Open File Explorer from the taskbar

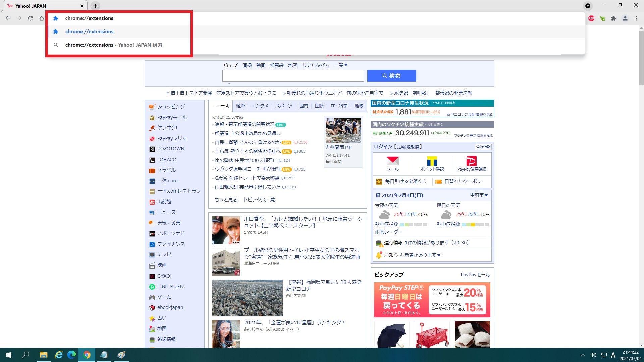[x=44, y=355]
